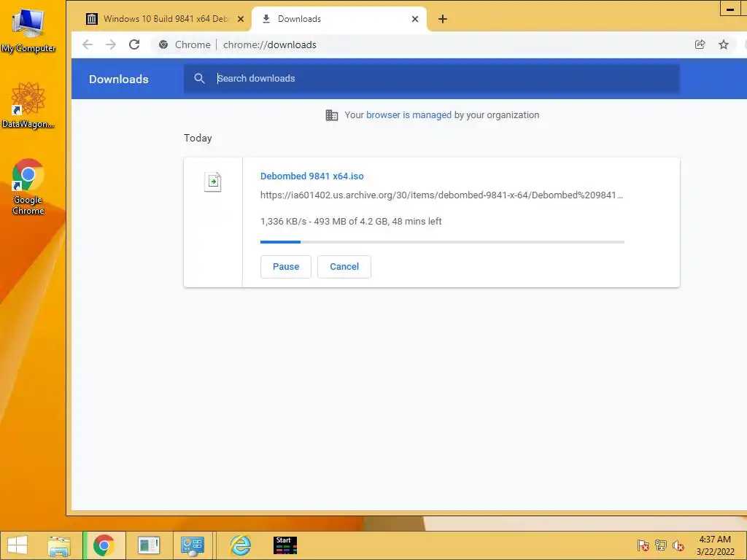The width and height of the screenshot is (747, 560).
Task: Open the Windows Start button
Action: point(18,545)
